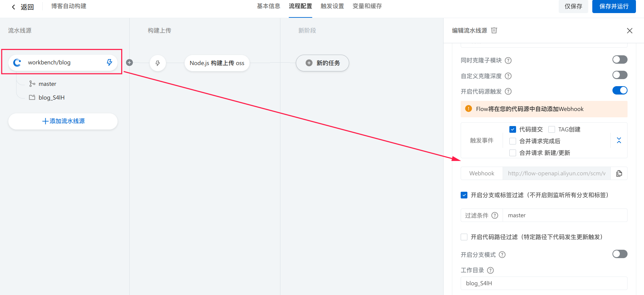The height and width of the screenshot is (295, 644).
Task: Toggle the 同时克隆子模块 switch
Action: 619,60
